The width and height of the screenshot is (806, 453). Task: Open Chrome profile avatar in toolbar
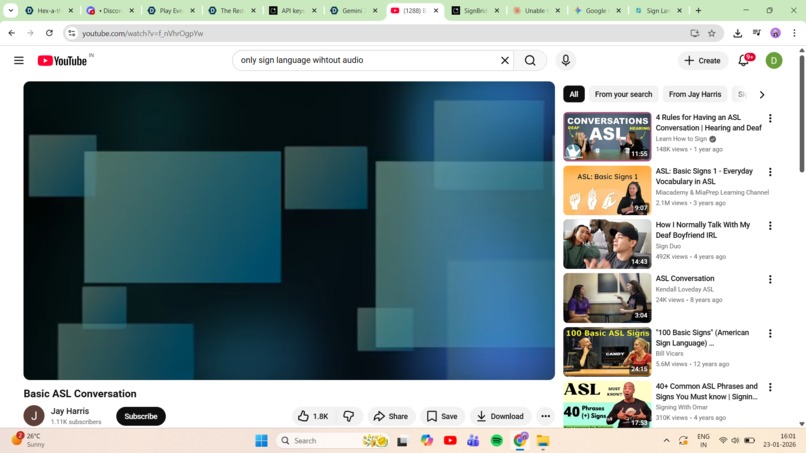point(776,33)
